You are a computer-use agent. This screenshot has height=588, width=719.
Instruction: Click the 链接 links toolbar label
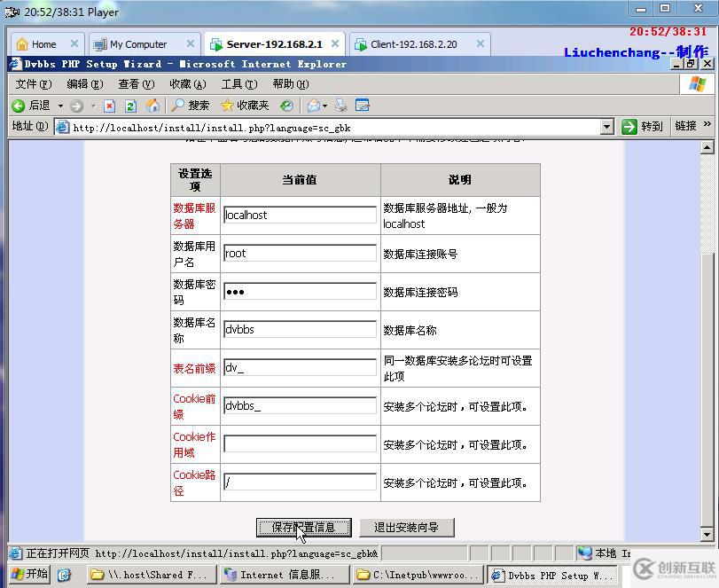pyautogui.click(x=686, y=125)
